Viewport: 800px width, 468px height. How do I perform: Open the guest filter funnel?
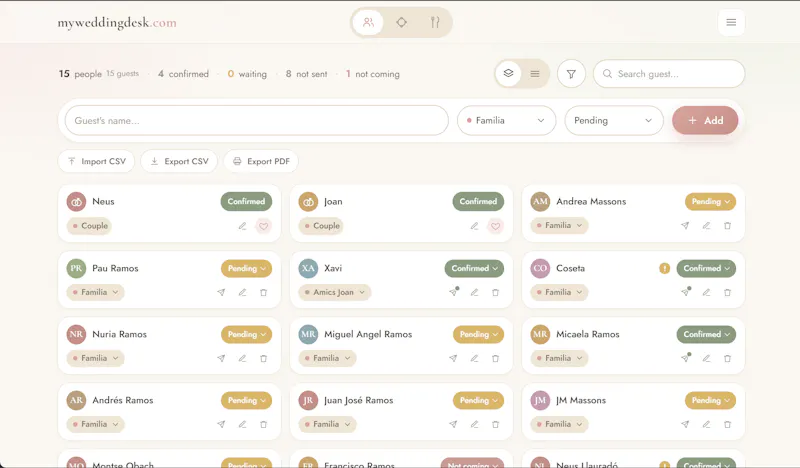571,74
